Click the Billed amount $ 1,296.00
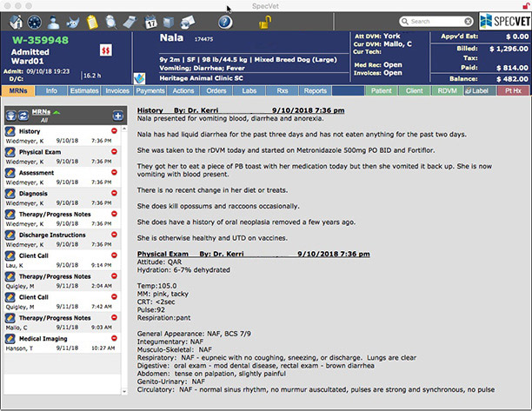 pyautogui.click(x=509, y=49)
